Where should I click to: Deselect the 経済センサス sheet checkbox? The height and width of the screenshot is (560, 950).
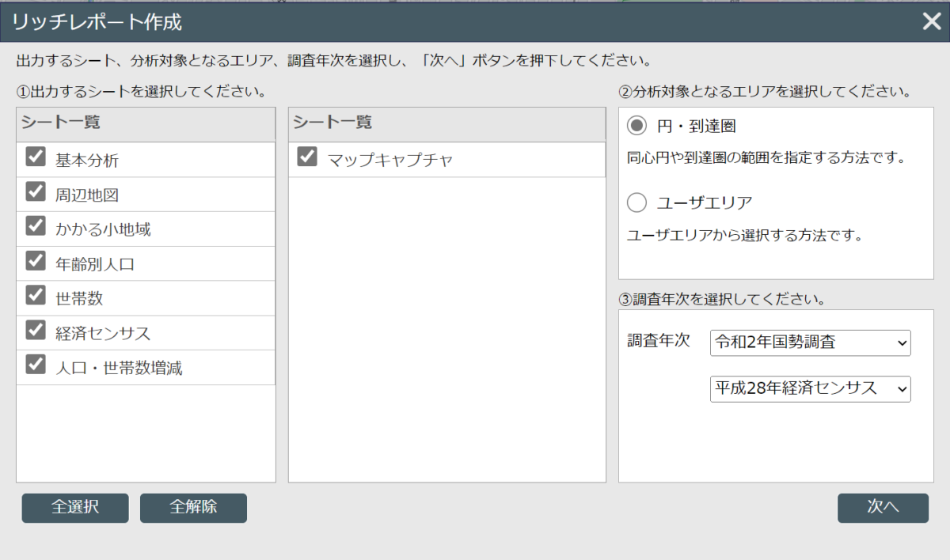coord(36,330)
